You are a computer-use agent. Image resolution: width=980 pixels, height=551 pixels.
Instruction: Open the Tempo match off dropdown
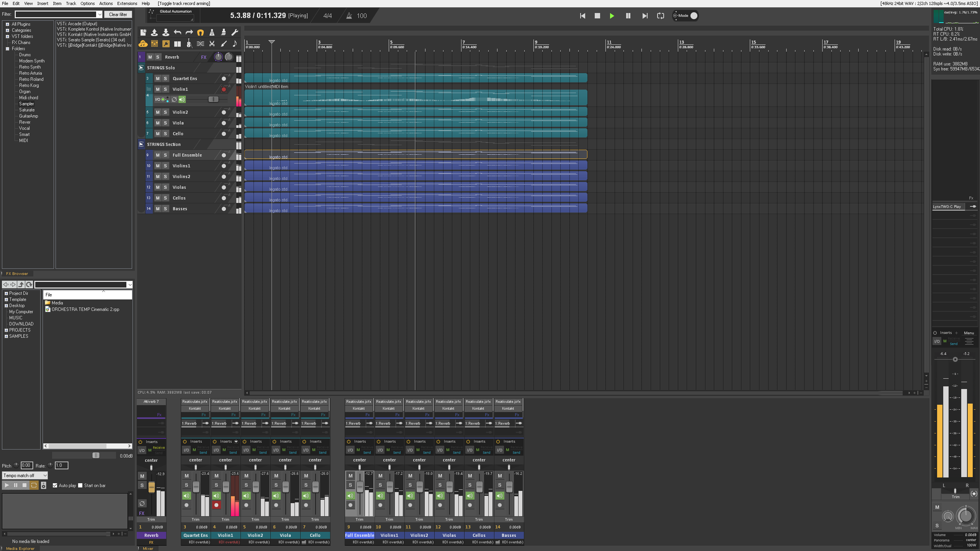pyautogui.click(x=25, y=475)
